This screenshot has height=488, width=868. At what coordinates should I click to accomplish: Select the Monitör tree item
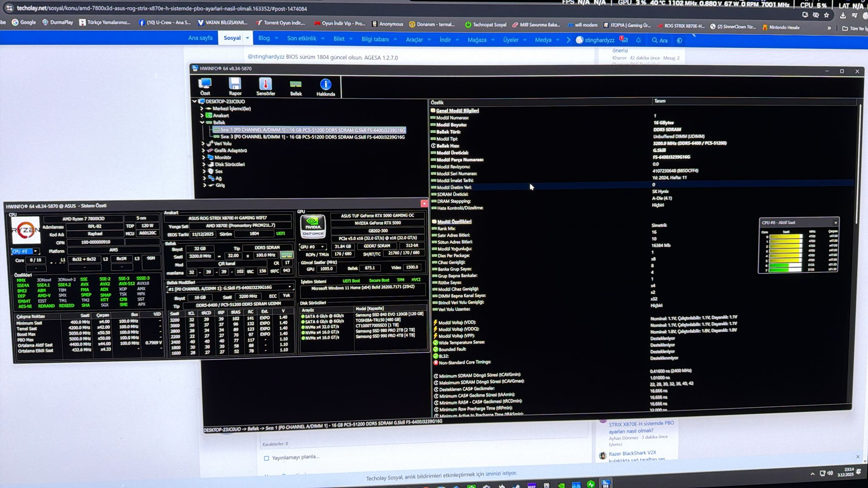coord(223,158)
